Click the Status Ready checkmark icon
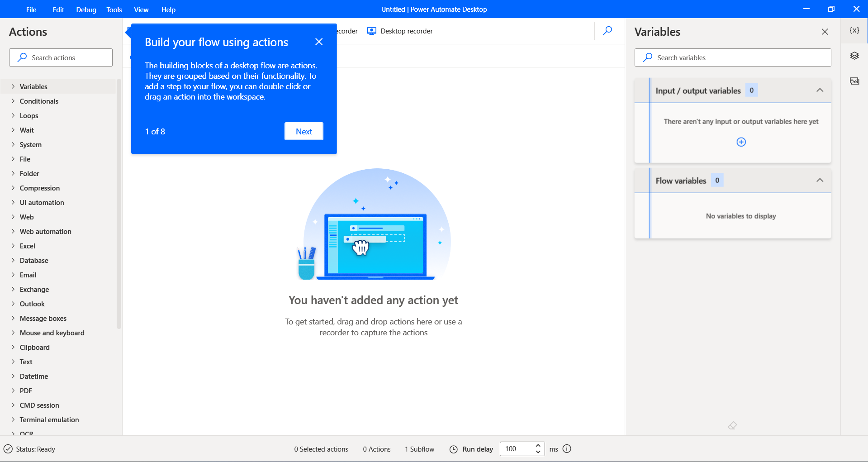868x462 pixels. (8, 449)
